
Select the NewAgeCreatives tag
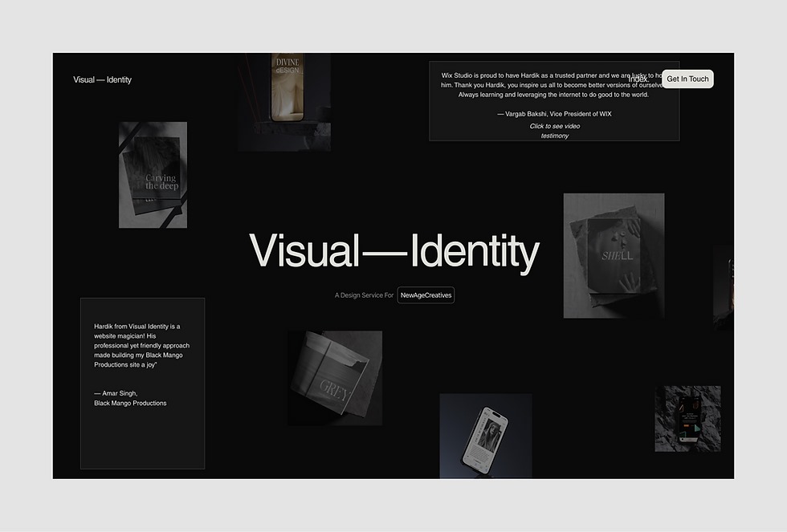tap(426, 295)
